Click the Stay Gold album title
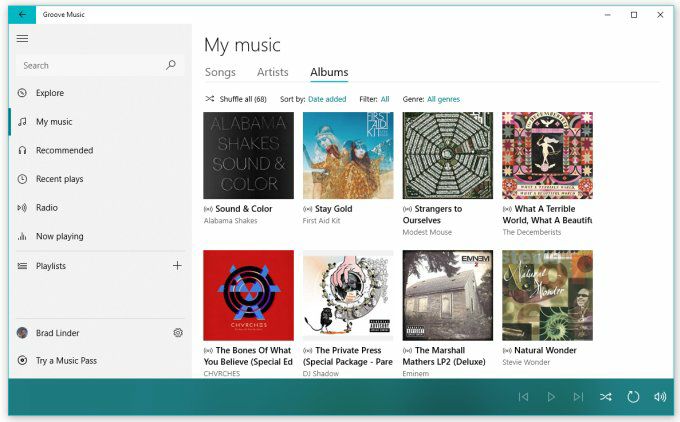Viewport: 680px width, 422px height. point(333,209)
